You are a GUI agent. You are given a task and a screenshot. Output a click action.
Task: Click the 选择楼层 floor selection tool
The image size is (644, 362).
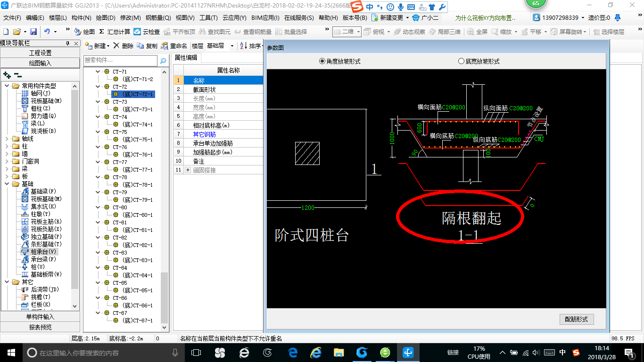pyautogui.click(x=608, y=32)
